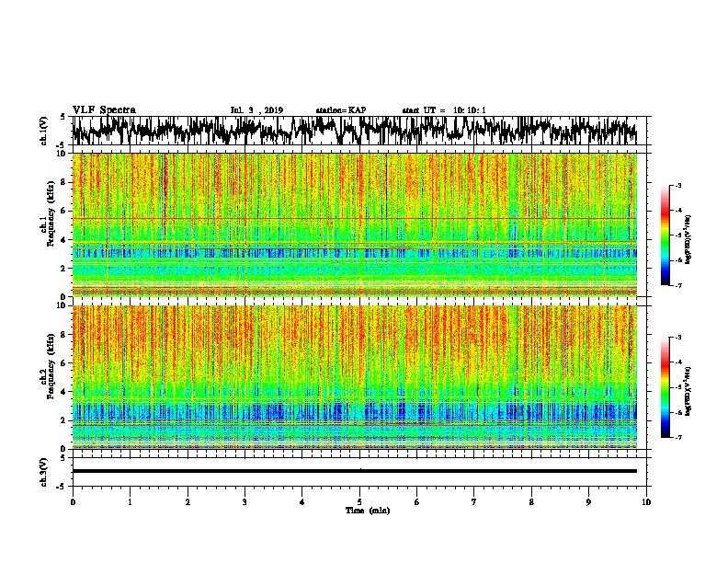Select the 'Time (min)' axis title
Image resolution: width=728 pixels, height=563 pixels.
pos(368,511)
